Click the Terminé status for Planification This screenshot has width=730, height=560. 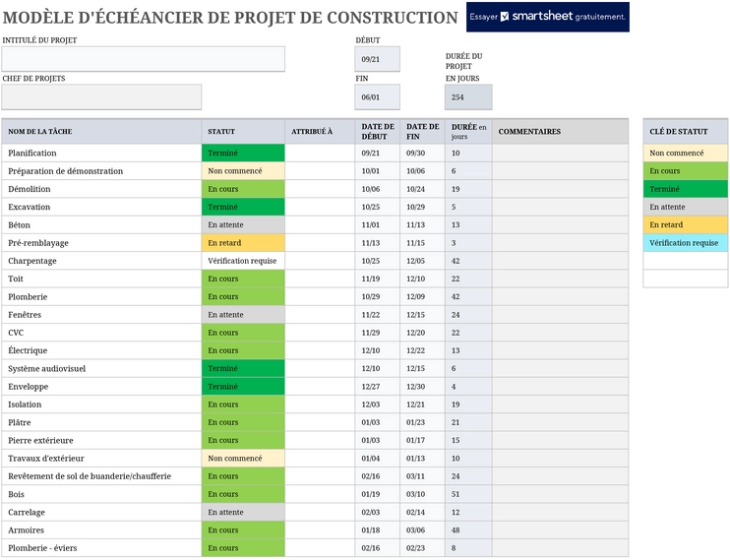coord(243,153)
